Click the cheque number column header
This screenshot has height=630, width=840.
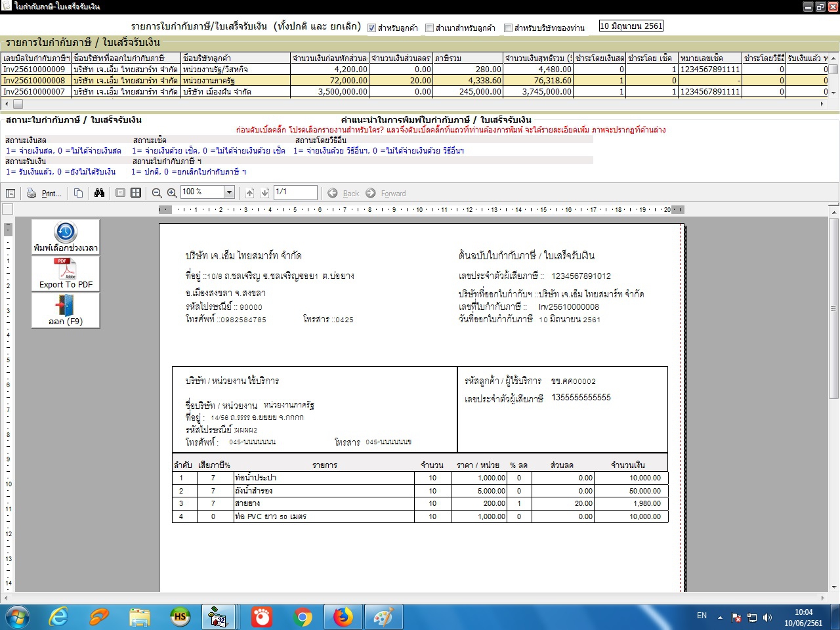point(710,58)
